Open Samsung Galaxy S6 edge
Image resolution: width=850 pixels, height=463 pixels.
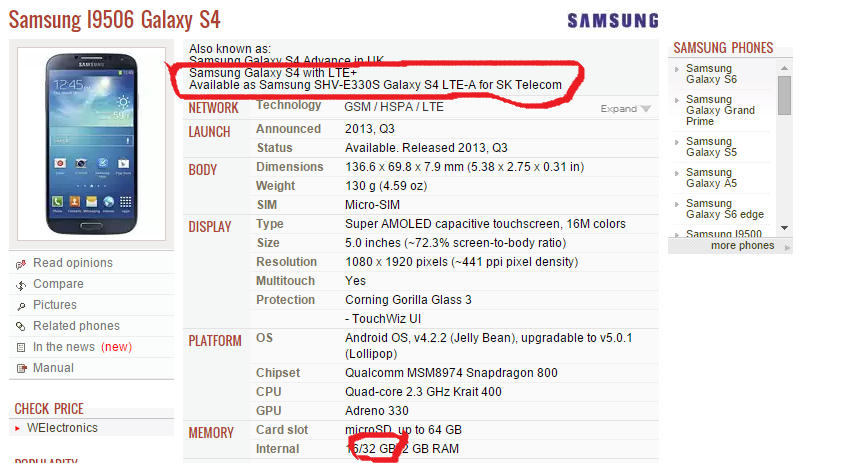pos(725,209)
